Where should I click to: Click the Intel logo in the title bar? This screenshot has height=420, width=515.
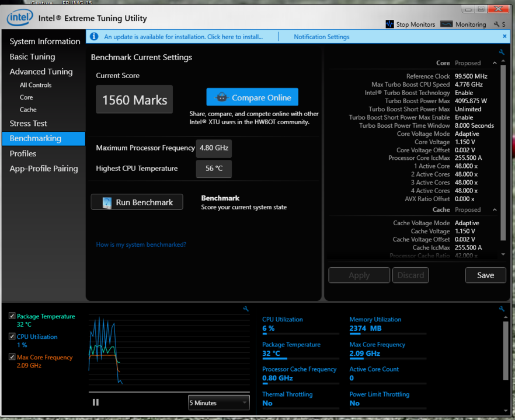pyautogui.click(x=20, y=17)
